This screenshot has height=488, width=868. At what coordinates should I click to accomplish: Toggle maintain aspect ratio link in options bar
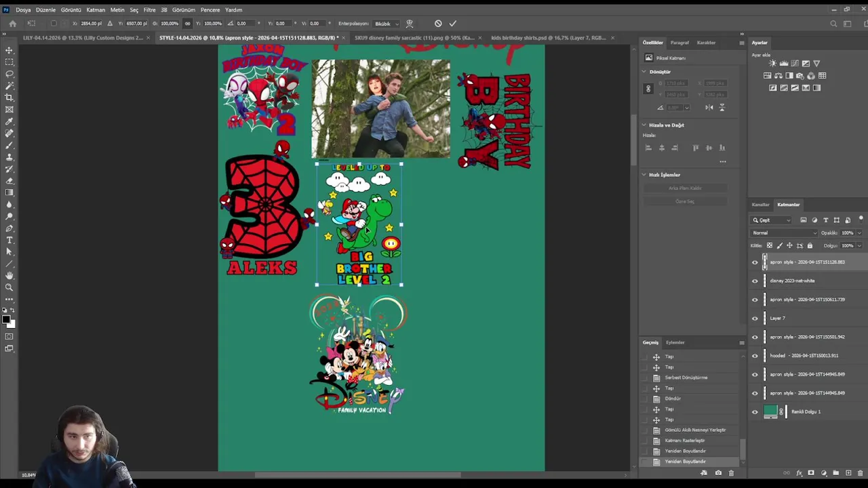click(x=188, y=24)
